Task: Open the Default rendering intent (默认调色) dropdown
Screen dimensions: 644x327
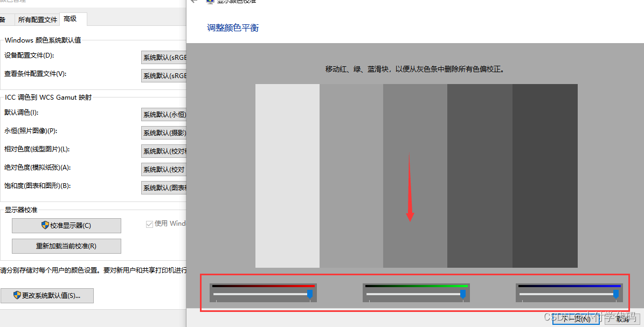Action: click(x=164, y=115)
